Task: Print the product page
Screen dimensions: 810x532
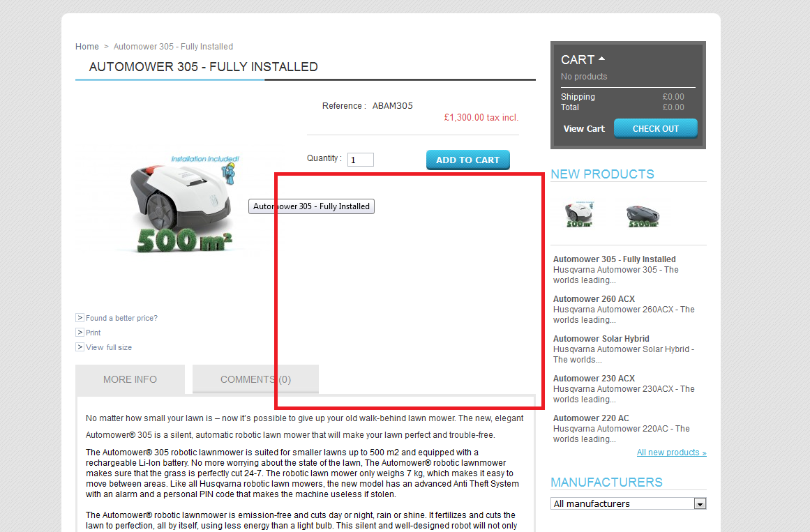Action: click(x=93, y=333)
